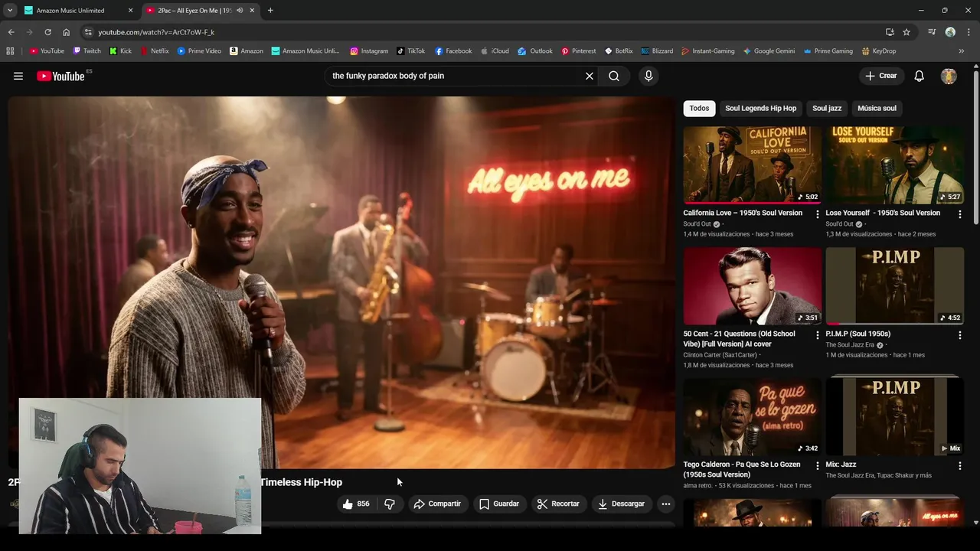Viewport: 980px width, 551px height.
Task: Open options for California Love video
Action: (x=817, y=214)
